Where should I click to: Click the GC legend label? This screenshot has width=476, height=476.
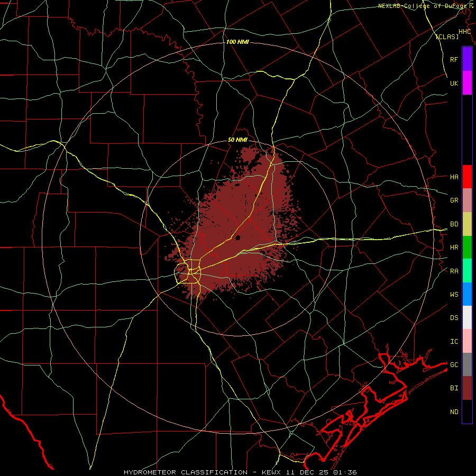tap(454, 364)
